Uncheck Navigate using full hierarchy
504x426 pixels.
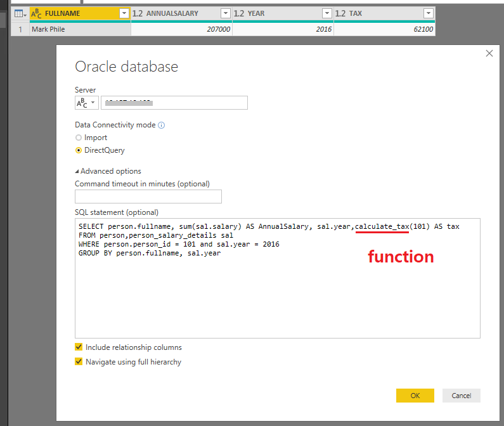[x=79, y=361]
